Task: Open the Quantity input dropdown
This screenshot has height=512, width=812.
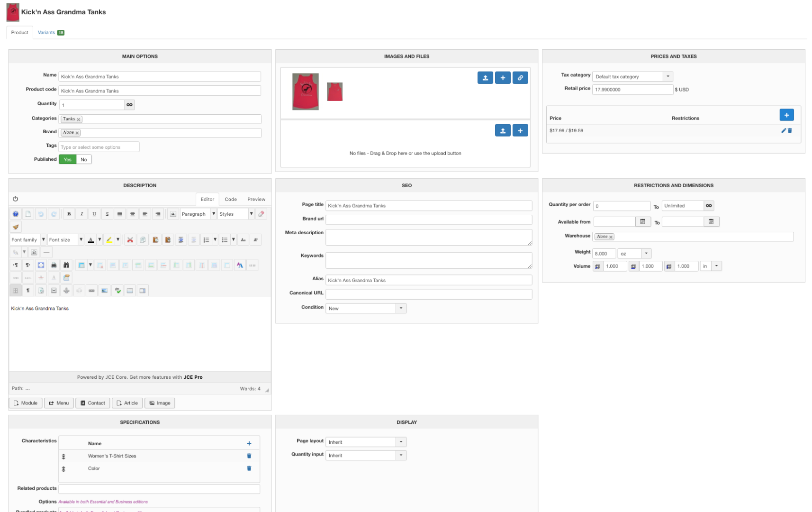Action: [x=366, y=456]
